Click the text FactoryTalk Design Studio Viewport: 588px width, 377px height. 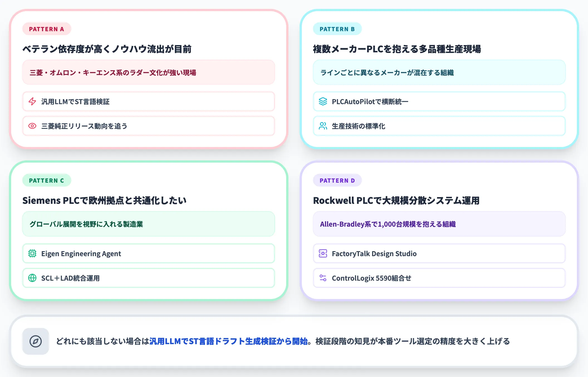click(x=374, y=254)
